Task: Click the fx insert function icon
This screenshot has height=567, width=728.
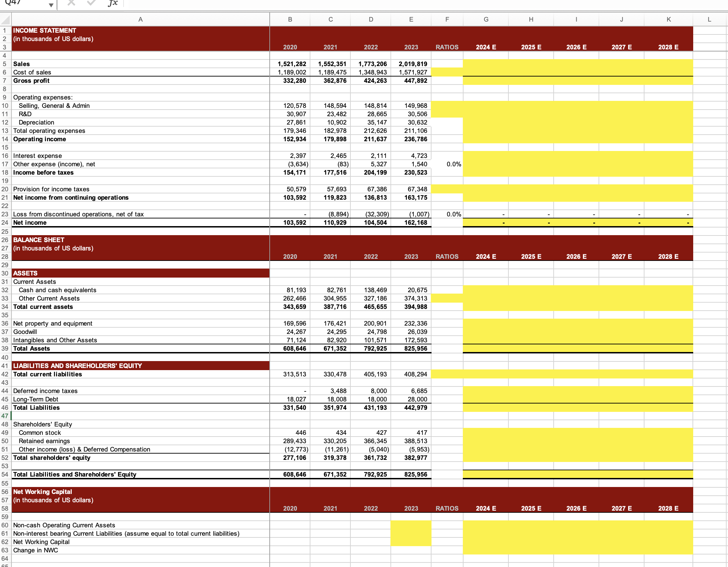Action: [x=113, y=3]
